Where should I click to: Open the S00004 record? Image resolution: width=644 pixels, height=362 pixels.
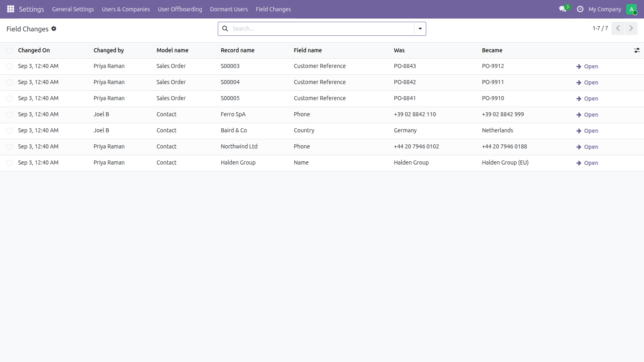click(587, 82)
